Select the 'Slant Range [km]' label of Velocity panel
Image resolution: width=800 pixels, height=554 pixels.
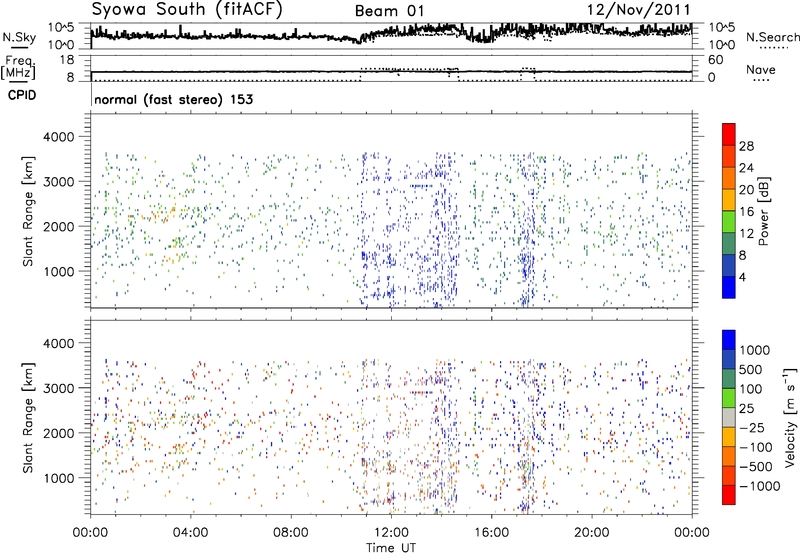point(28,418)
